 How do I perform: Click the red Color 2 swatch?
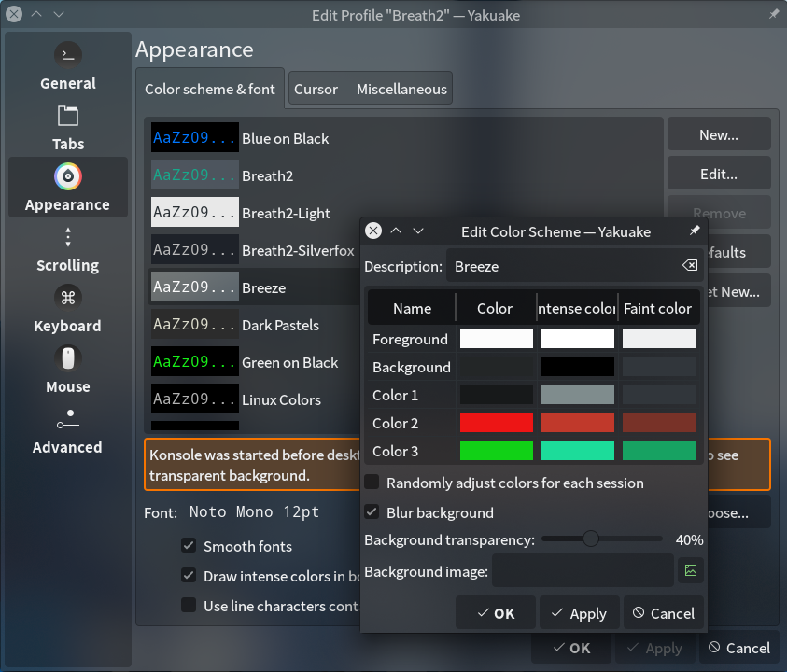[x=497, y=423]
